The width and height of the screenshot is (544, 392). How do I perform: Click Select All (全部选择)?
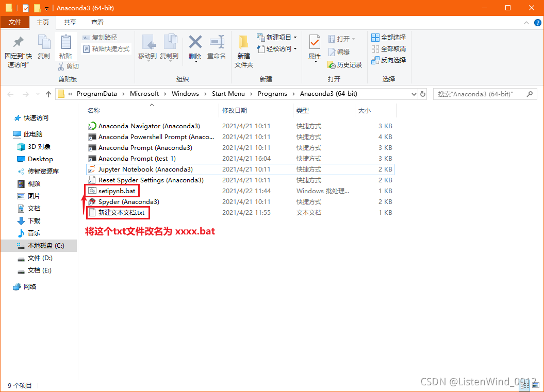pyautogui.click(x=389, y=38)
